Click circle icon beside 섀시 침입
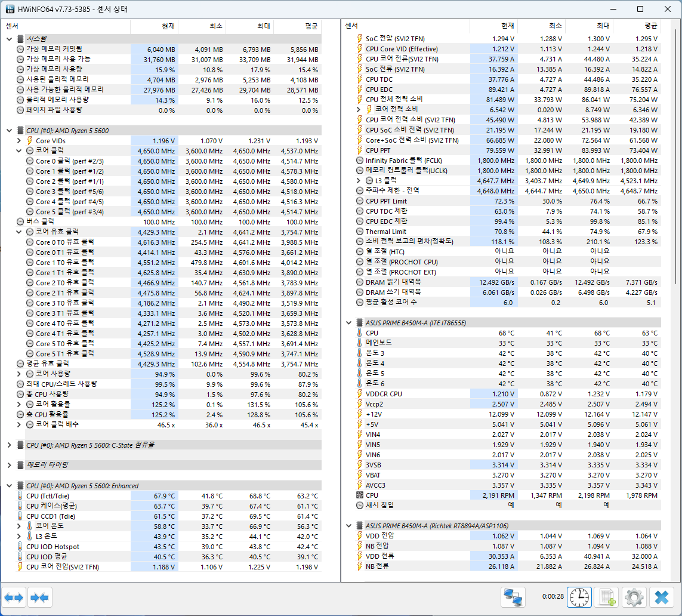 pos(360,505)
